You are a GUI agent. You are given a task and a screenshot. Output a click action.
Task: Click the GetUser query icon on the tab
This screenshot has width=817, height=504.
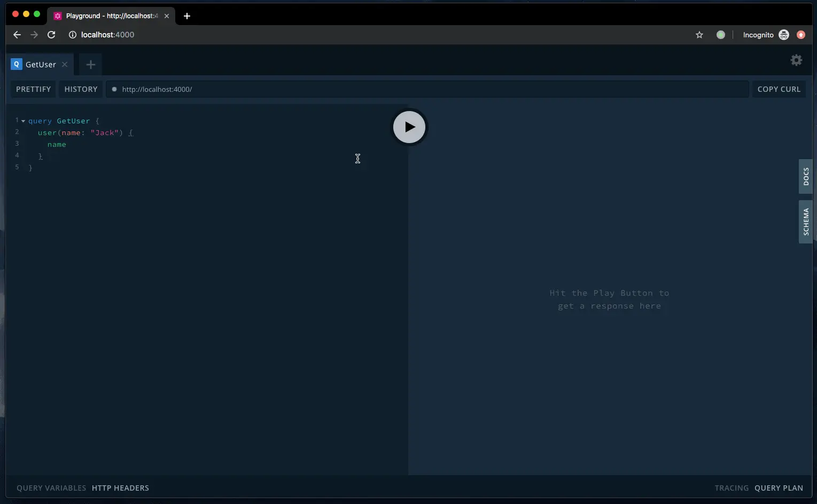click(x=17, y=64)
